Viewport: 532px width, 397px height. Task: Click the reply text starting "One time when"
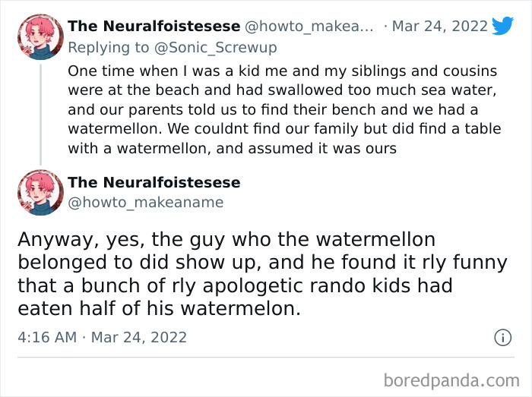[x=281, y=109]
